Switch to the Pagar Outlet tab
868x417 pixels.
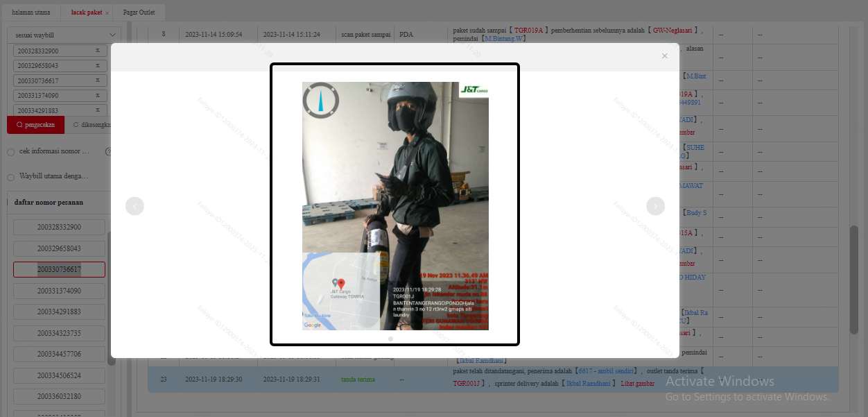(139, 12)
